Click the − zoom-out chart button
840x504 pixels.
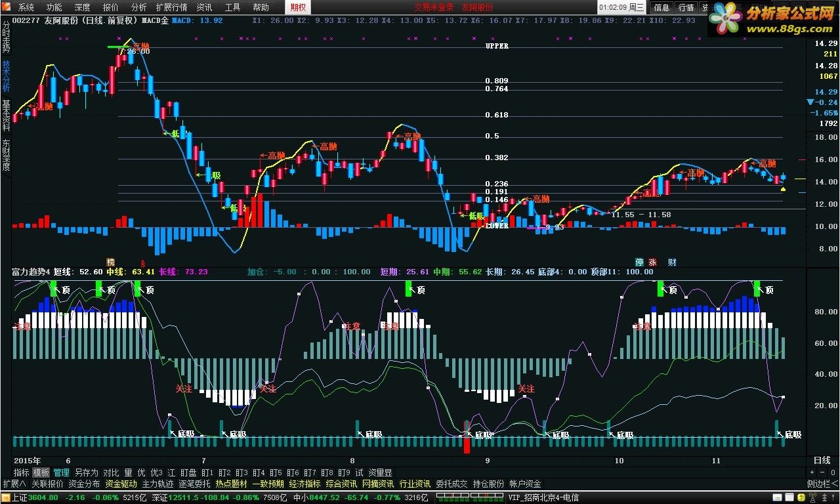pos(822,472)
